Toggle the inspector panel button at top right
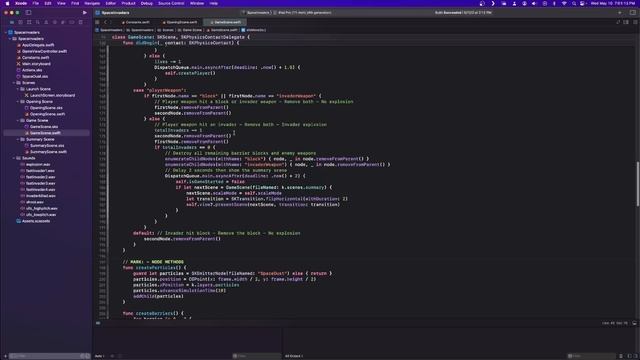 click(633, 13)
